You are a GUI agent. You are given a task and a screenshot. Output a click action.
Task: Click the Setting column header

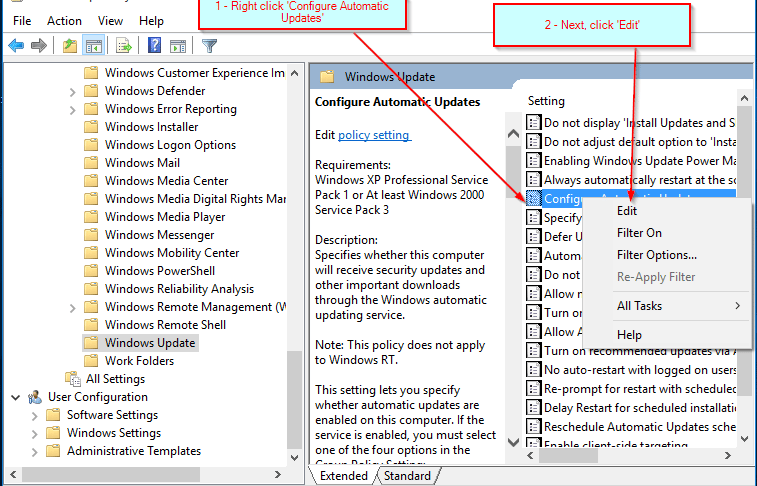pos(546,101)
